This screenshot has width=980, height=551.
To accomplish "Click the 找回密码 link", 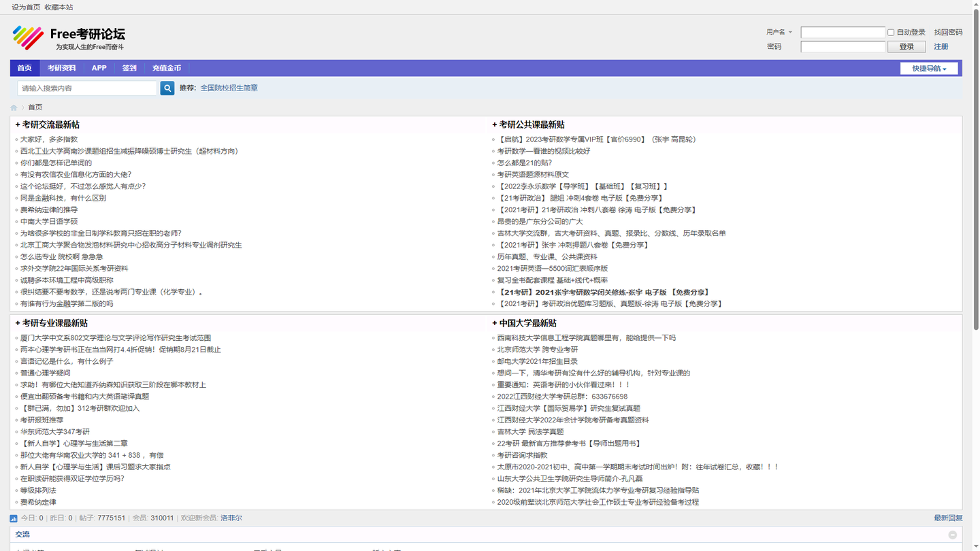I will [x=948, y=32].
